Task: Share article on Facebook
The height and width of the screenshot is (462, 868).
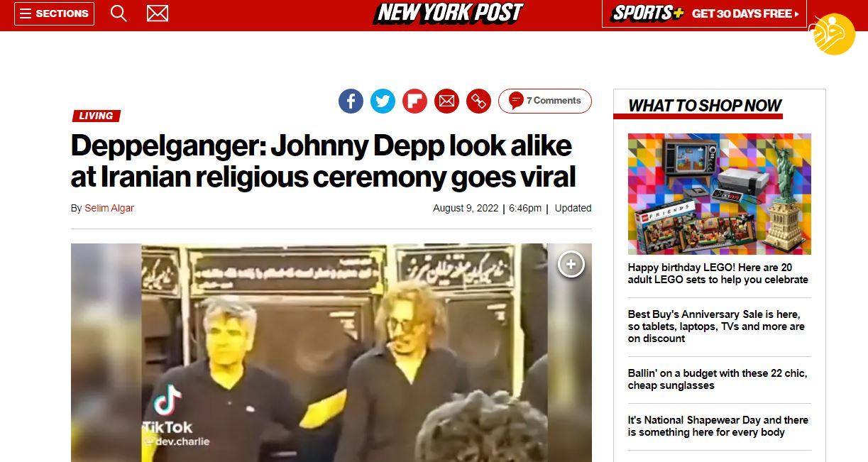Action: (351, 101)
